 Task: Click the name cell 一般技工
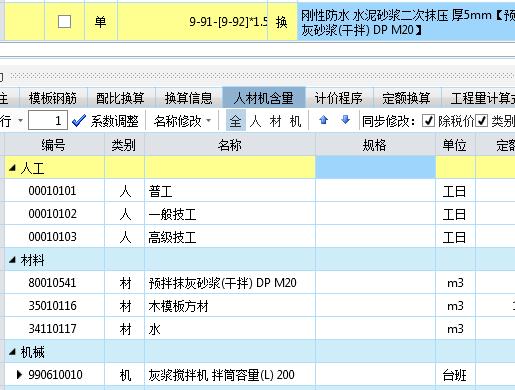tap(230, 214)
